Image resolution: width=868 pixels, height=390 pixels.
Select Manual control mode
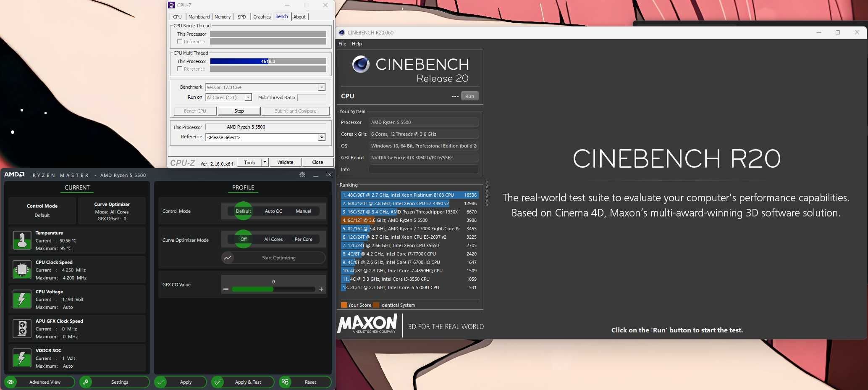pyautogui.click(x=303, y=211)
